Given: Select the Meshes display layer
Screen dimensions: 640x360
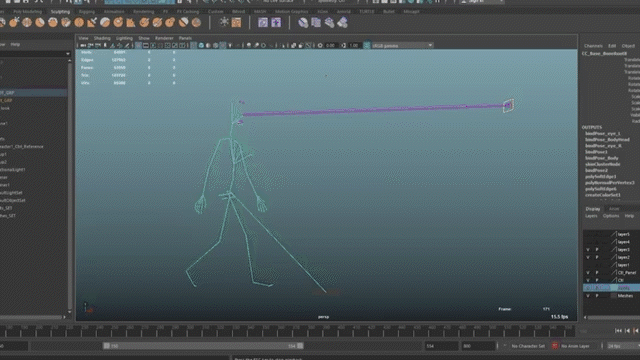Looking at the screenshot, I should point(625,296).
